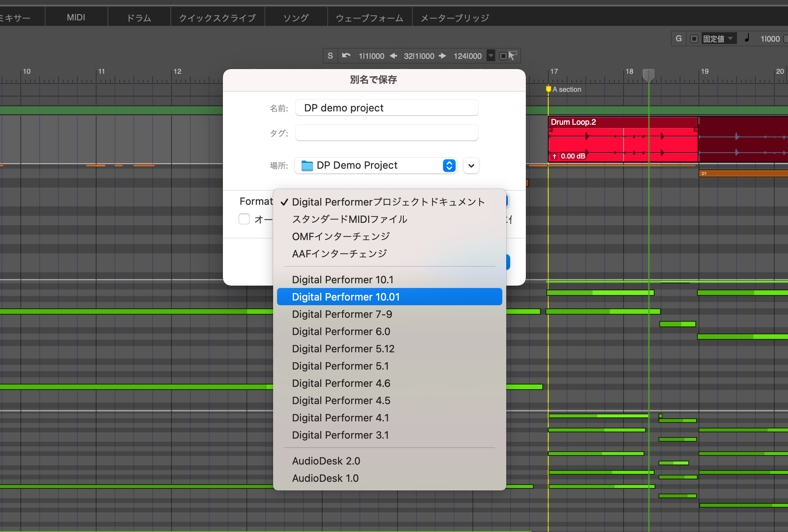The image size is (788, 532).
Task: Switch to the ウェーブフォーム tab
Action: click(370, 18)
